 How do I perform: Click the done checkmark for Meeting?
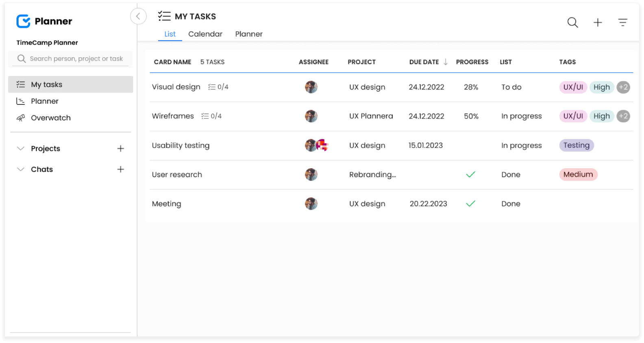(x=470, y=204)
